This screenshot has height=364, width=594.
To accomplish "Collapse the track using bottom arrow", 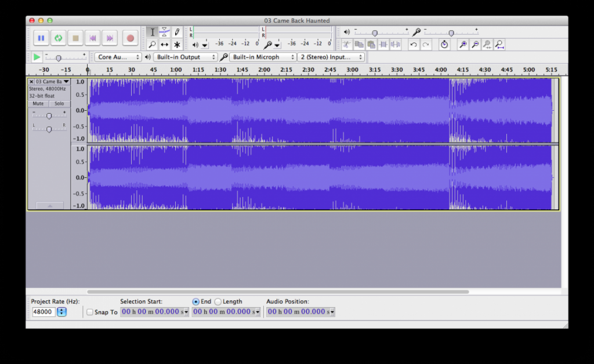I will 50,205.
